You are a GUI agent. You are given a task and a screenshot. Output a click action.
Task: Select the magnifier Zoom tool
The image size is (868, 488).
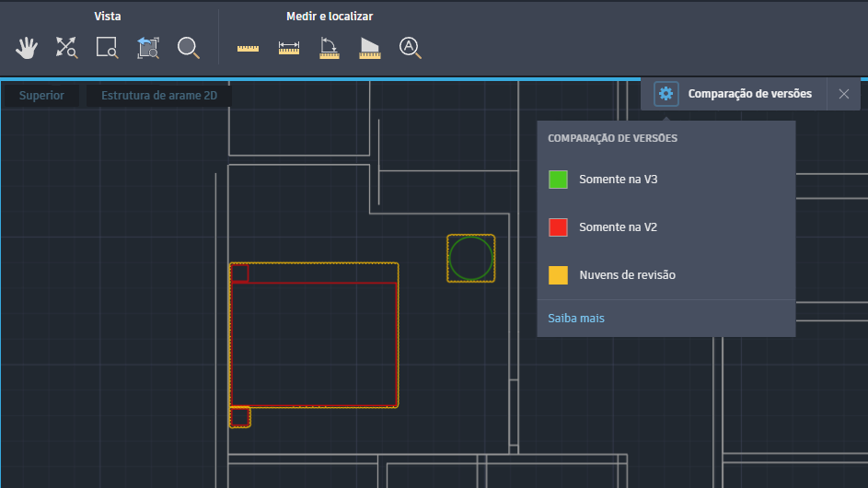click(x=188, y=48)
